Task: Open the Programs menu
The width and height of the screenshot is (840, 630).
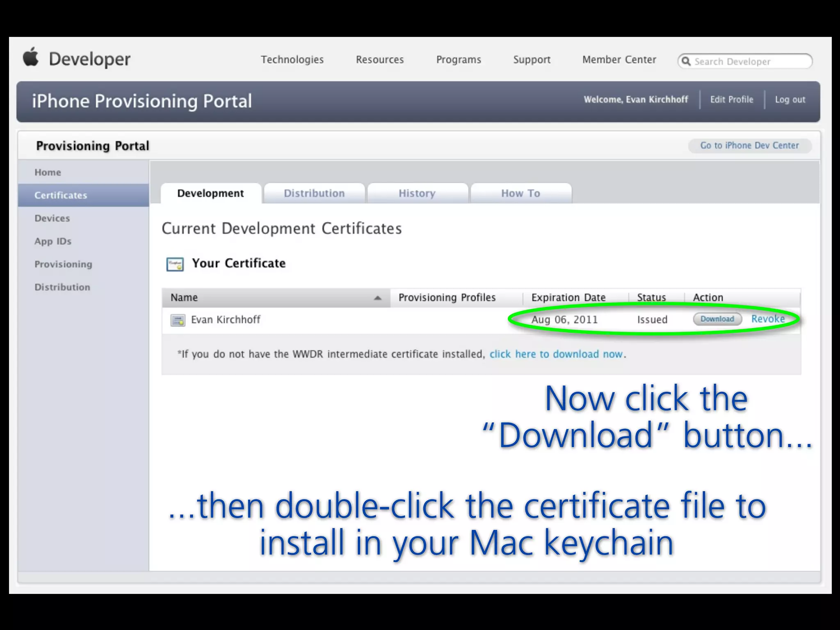Action: tap(459, 60)
